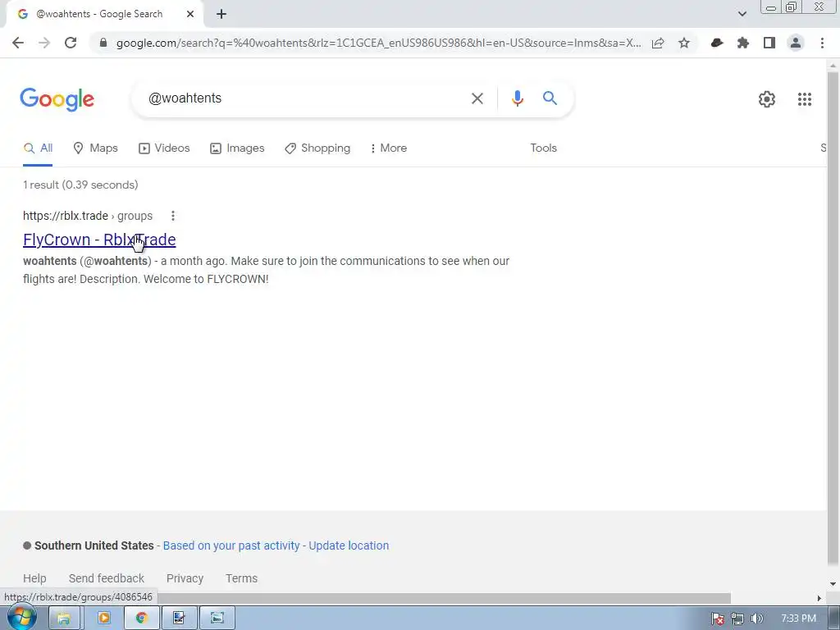
Task: Click the horizontal scrollbar right arrow
Action: [x=819, y=598]
